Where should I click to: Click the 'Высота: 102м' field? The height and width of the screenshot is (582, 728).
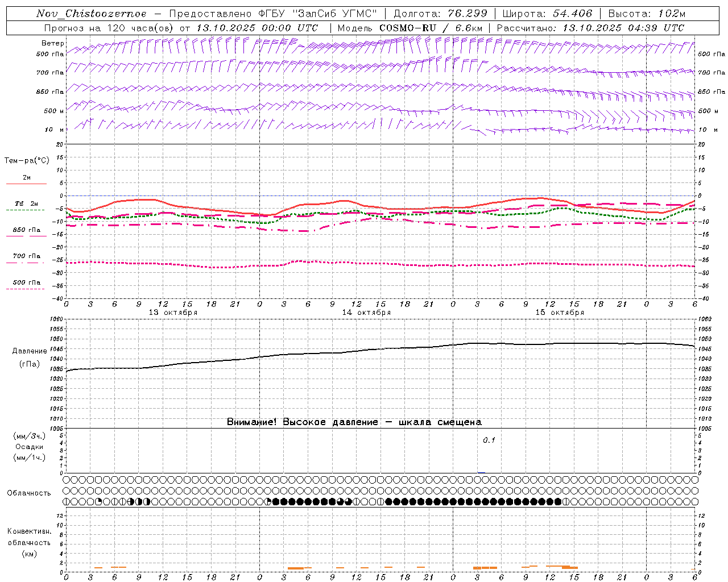647,14
